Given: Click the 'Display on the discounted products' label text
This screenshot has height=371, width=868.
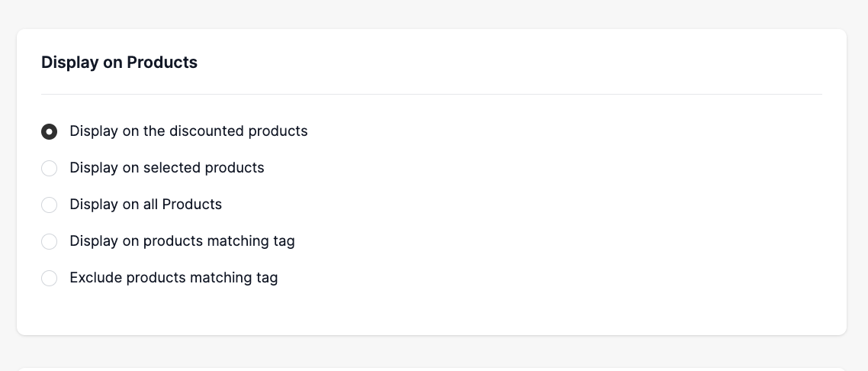Looking at the screenshot, I should pyautogui.click(x=188, y=131).
